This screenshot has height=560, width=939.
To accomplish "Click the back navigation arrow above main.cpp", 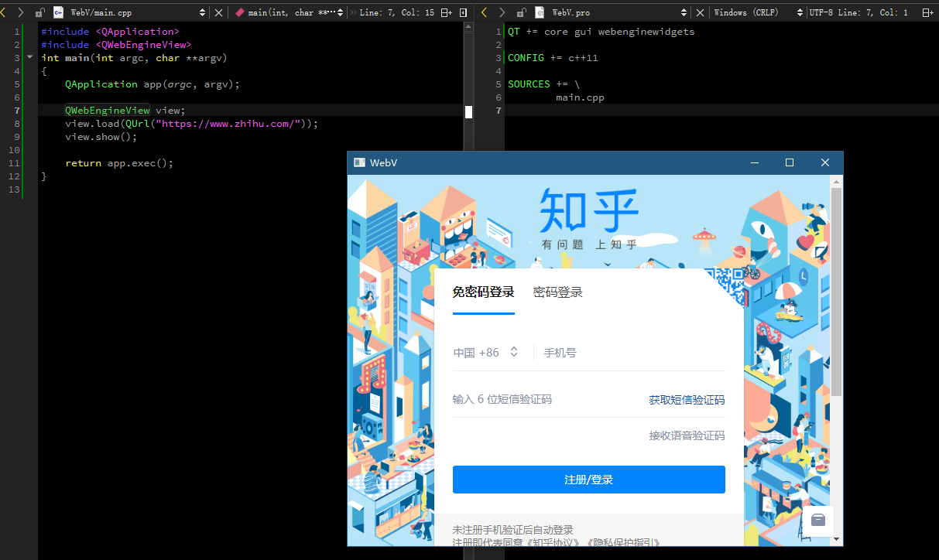I will click(x=6, y=12).
